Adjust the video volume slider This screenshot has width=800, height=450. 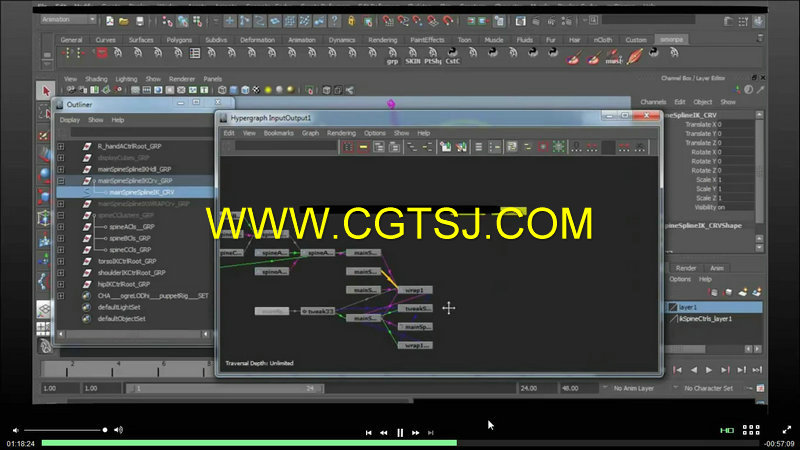click(65, 430)
